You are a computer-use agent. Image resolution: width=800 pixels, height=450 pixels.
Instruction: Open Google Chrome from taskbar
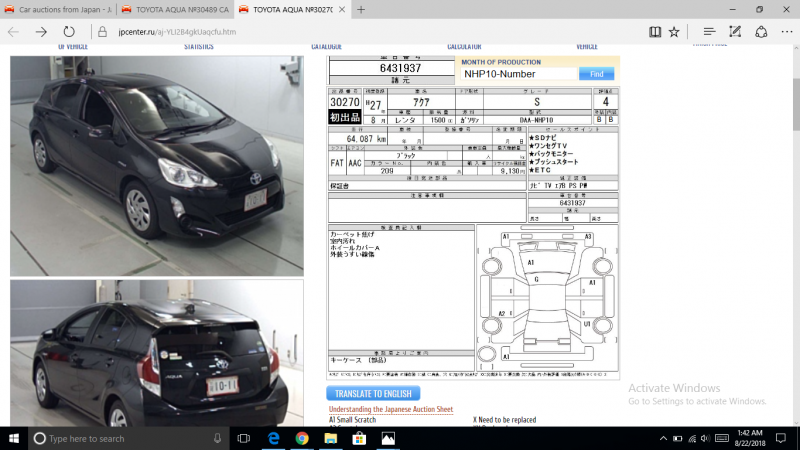(x=302, y=438)
